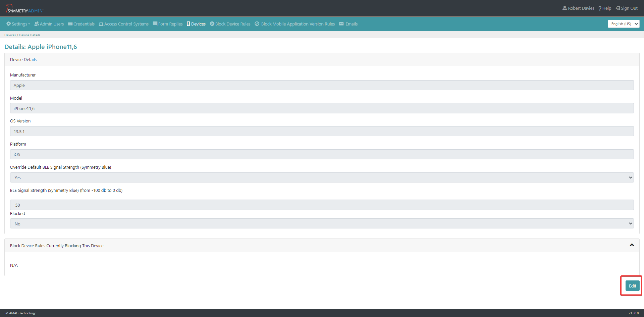This screenshot has width=644, height=317.
Task: Click the Platform field showing iOS
Action: pos(322,154)
